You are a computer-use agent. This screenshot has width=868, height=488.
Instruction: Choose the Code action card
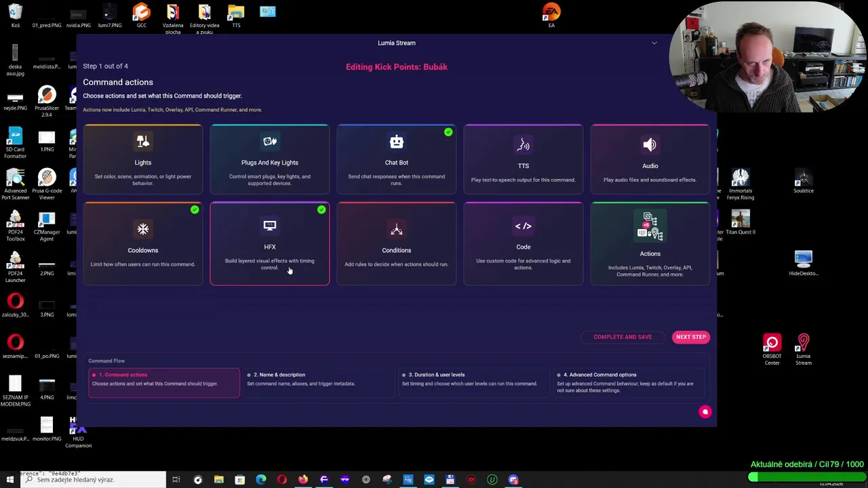click(x=523, y=243)
